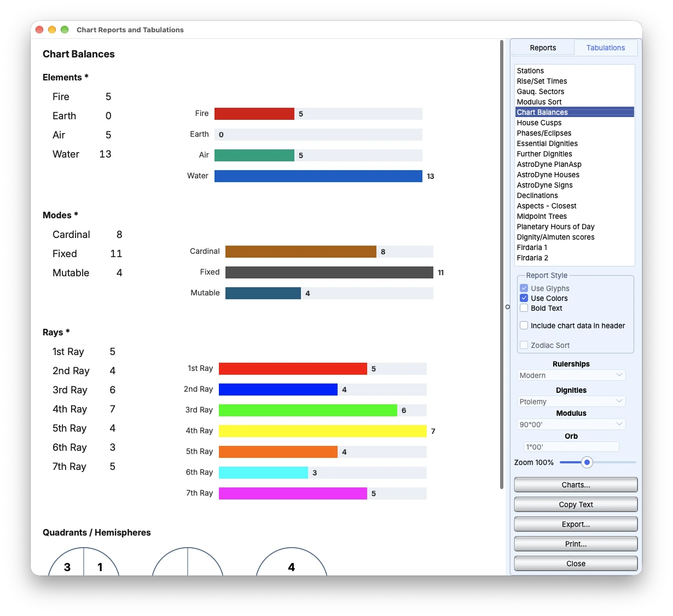Select Planetary Hours of Day entry
This screenshot has height=616, width=673.
click(x=575, y=226)
